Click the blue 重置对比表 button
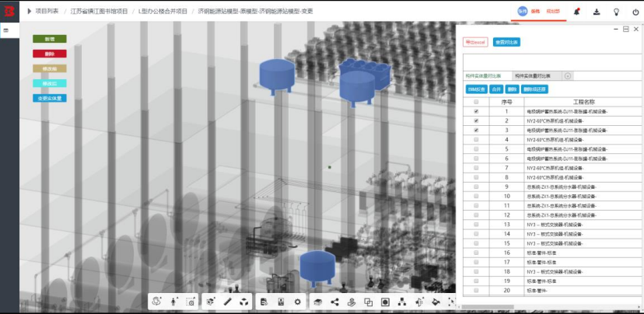The width and height of the screenshot is (644, 314). [507, 42]
